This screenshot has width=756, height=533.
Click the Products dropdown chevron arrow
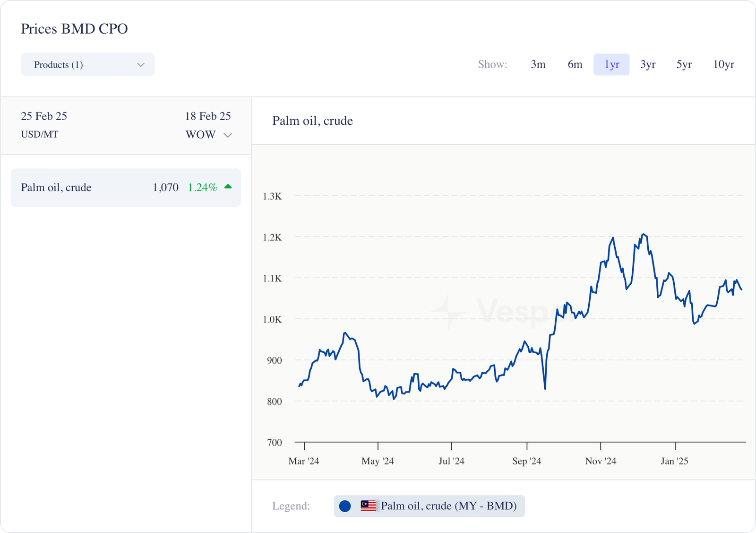(140, 65)
